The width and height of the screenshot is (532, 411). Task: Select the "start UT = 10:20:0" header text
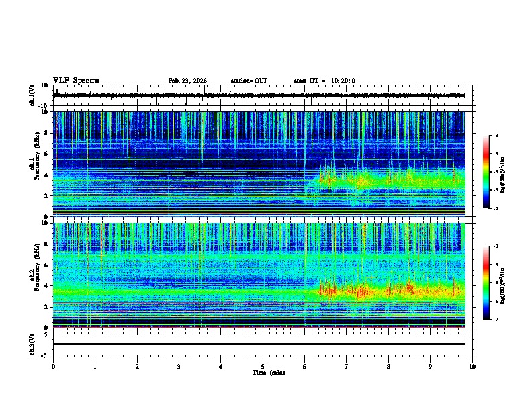(324, 81)
